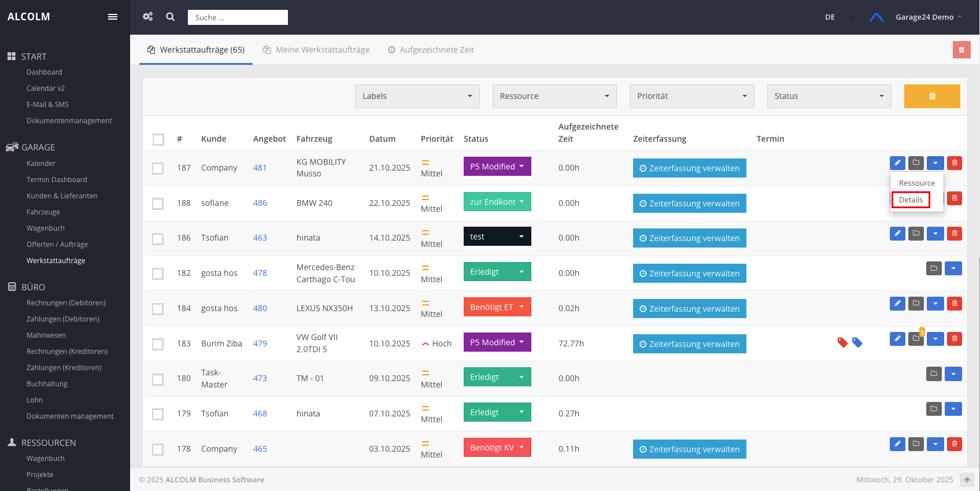Open the Labels filter dropdown

pyautogui.click(x=417, y=96)
